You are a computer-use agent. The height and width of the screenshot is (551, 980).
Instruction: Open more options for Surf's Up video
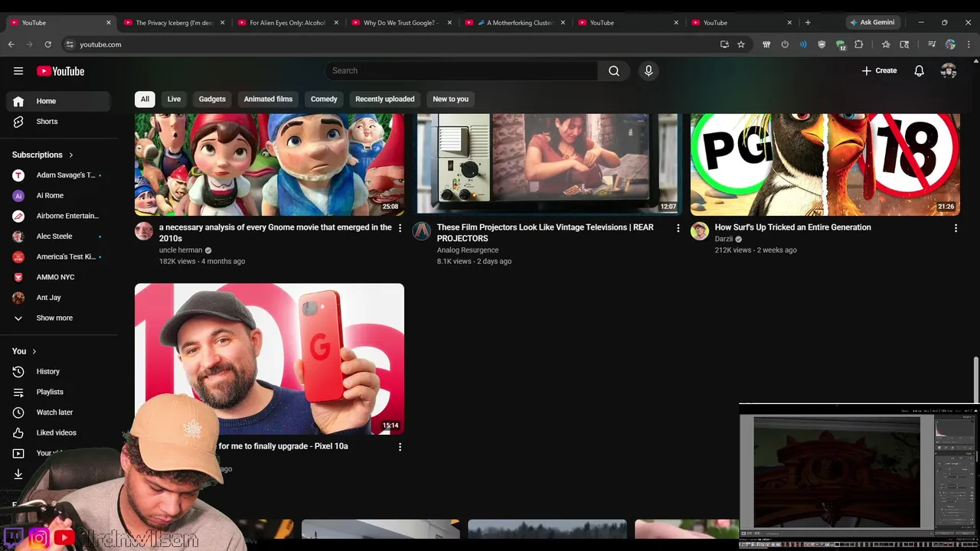(955, 228)
